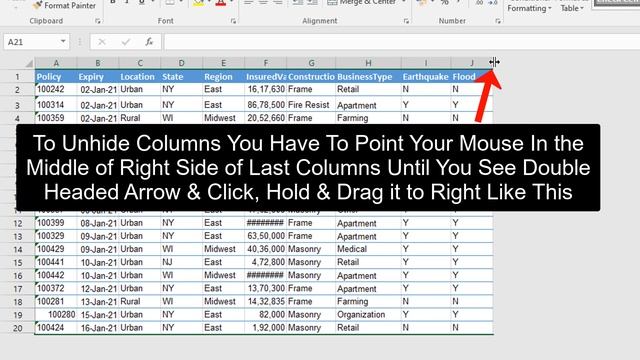Select cell containing policy 100359

coord(56,118)
